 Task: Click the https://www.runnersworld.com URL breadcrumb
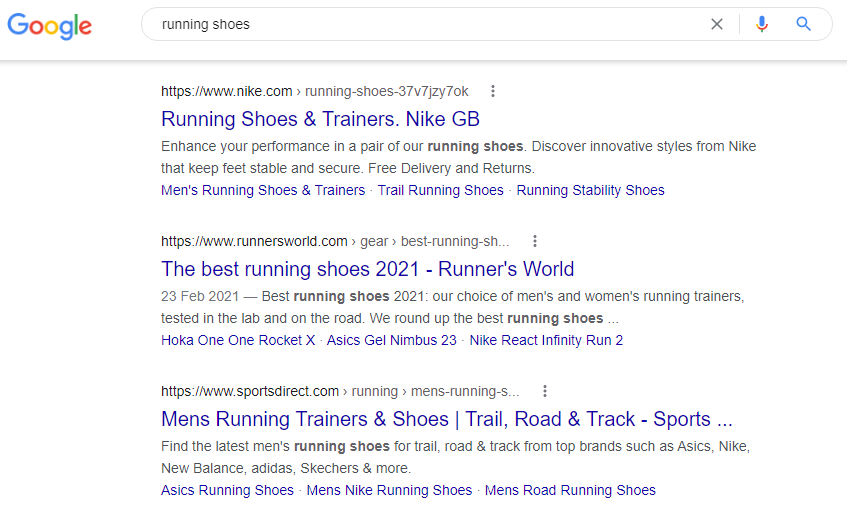point(254,241)
